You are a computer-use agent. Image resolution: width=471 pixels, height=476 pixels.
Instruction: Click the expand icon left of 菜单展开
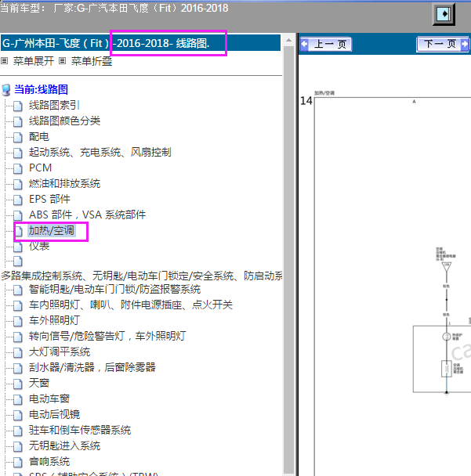[x=4, y=61]
